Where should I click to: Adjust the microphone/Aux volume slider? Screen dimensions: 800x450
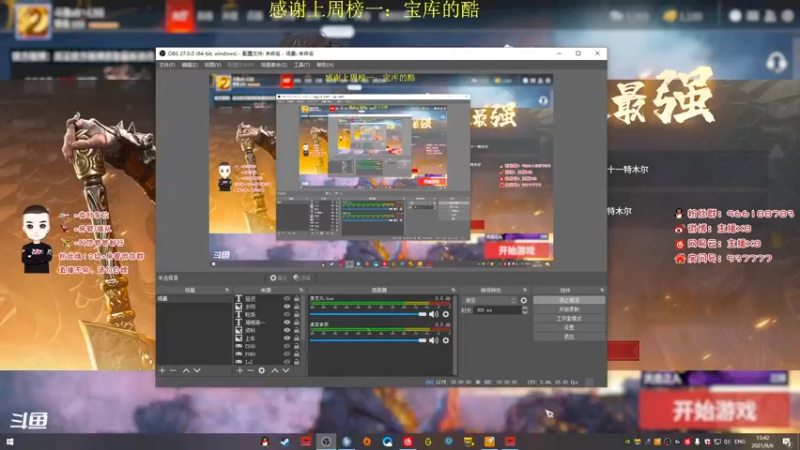(x=368, y=314)
